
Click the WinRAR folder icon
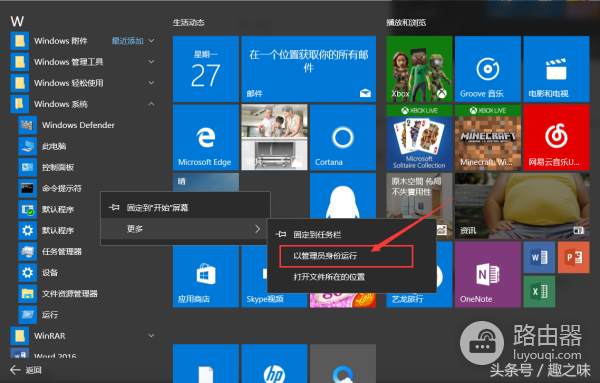coord(20,336)
